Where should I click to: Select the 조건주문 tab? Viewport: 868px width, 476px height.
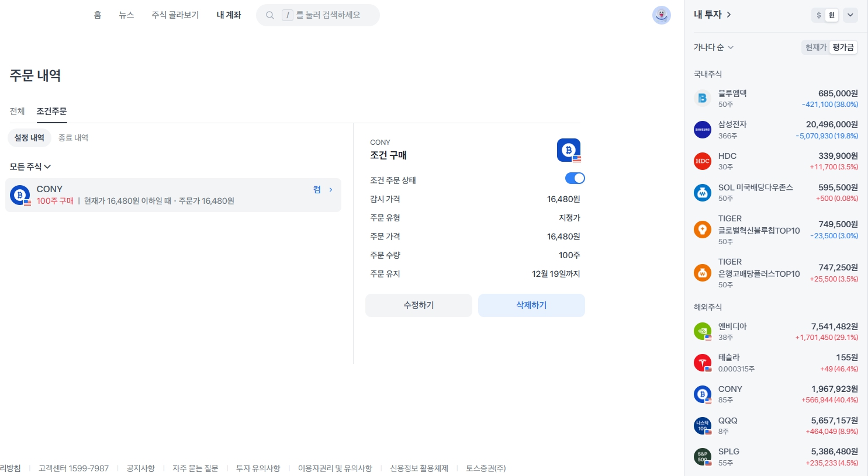click(x=51, y=111)
